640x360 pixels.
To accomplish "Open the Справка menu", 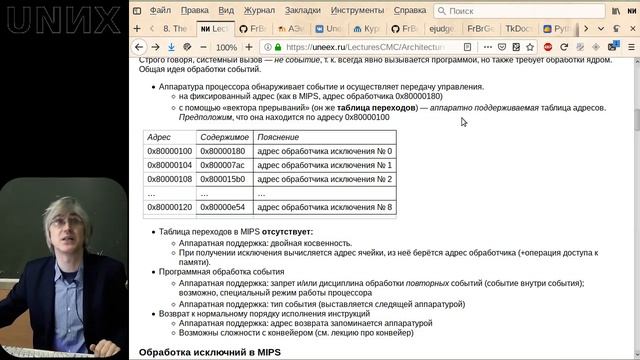I will pyautogui.click(x=410, y=10).
